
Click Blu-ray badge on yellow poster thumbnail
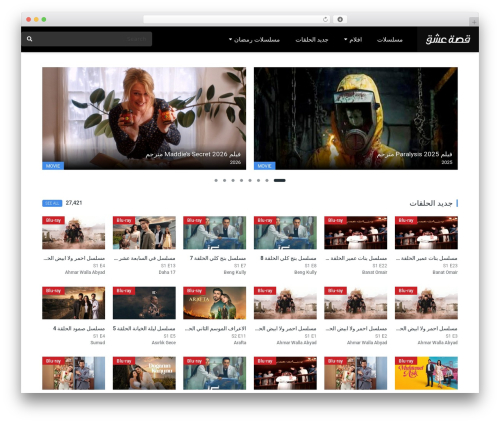[406, 361]
